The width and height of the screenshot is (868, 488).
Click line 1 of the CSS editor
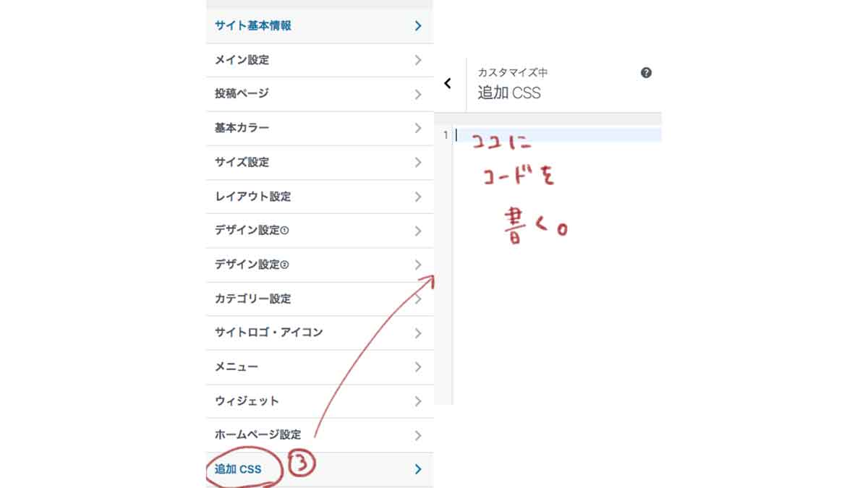506,134
